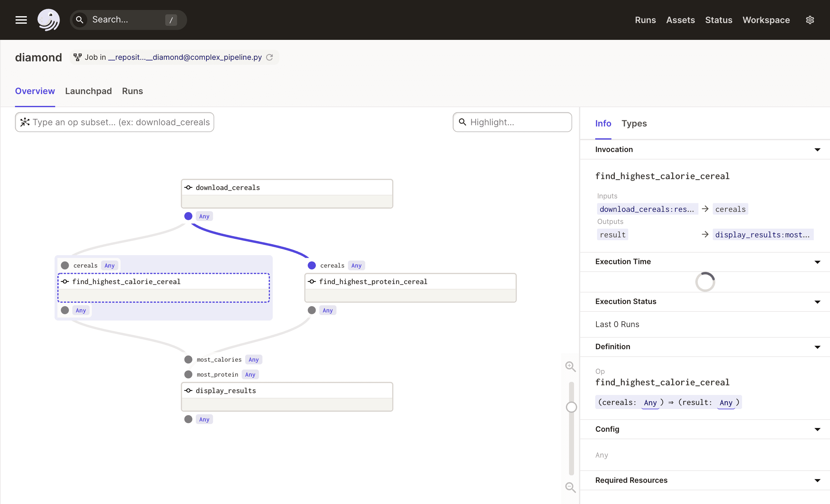The height and width of the screenshot is (504, 830).
Task: Focus the op subset input field
Action: [114, 122]
